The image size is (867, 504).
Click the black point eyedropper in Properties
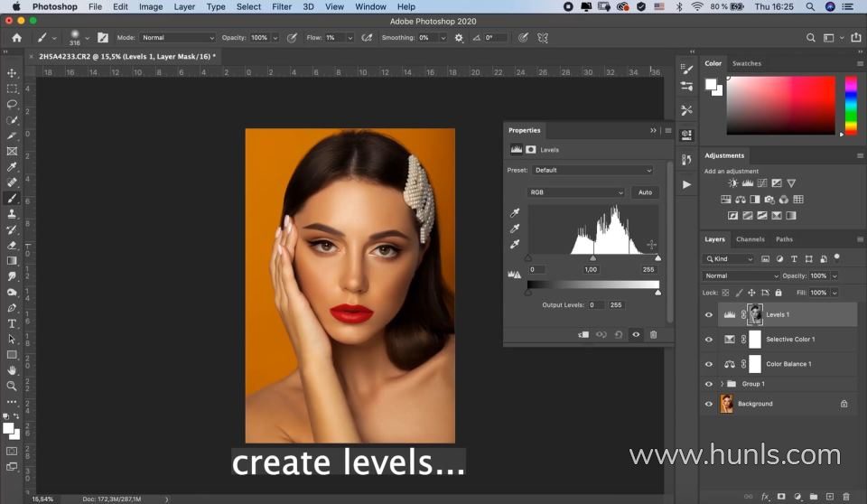[515, 213]
